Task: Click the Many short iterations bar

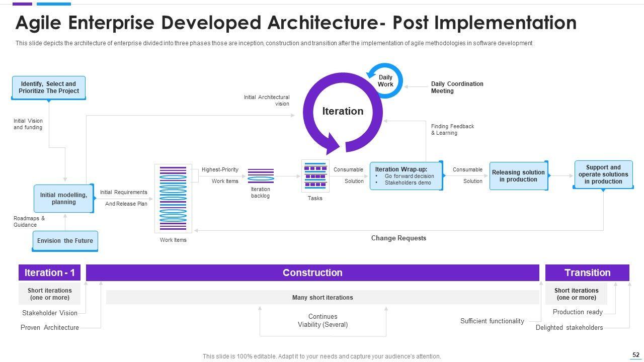Action: click(x=323, y=298)
